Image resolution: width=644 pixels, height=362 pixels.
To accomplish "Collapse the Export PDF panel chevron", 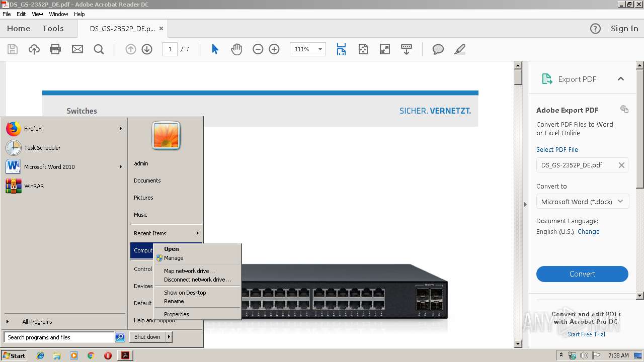I will pos(621,79).
